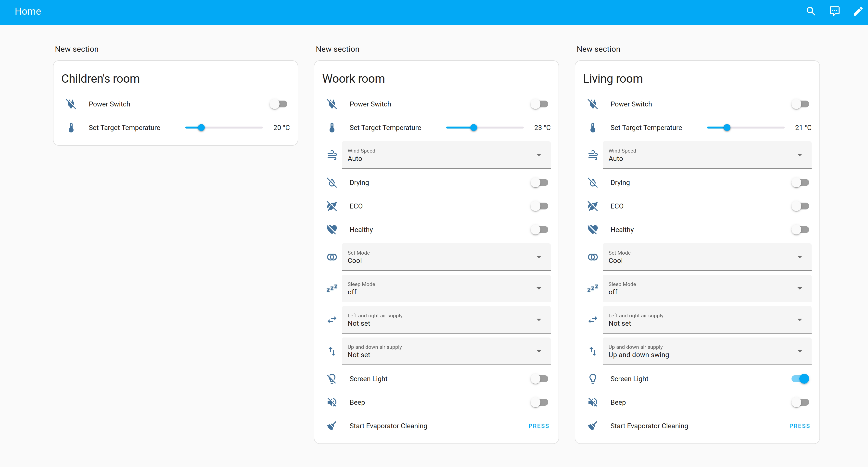Click Living room target temperature slider
This screenshot has width=868, height=467.
point(746,128)
